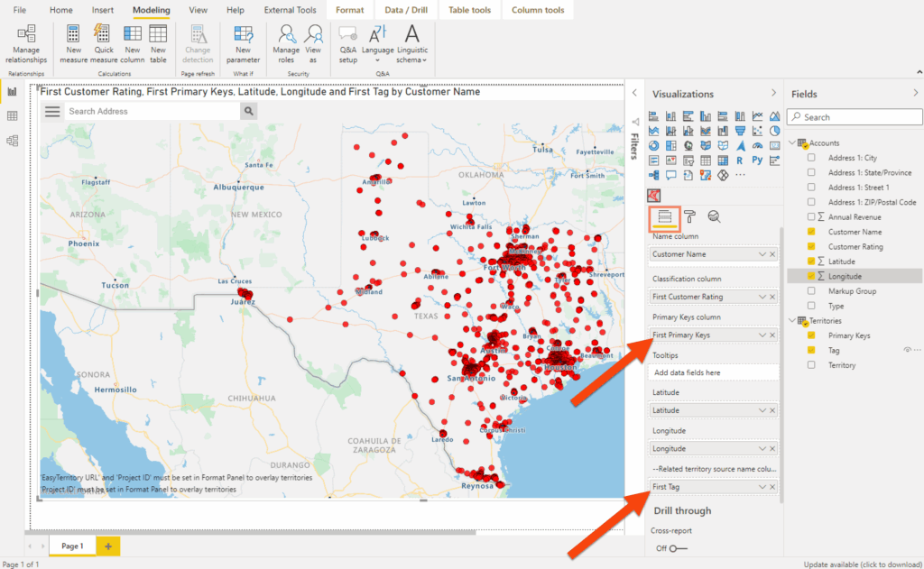Add a Python visual
The width and height of the screenshot is (924, 569).
[x=758, y=160]
